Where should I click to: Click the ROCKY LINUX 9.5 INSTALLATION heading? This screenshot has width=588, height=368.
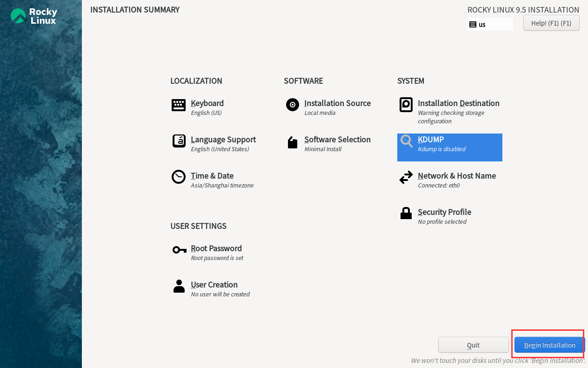point(523,10)
